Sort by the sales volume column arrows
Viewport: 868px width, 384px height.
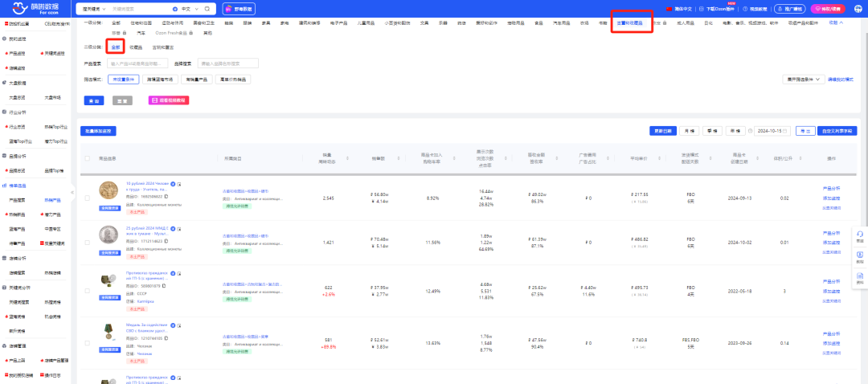point(348,159)
